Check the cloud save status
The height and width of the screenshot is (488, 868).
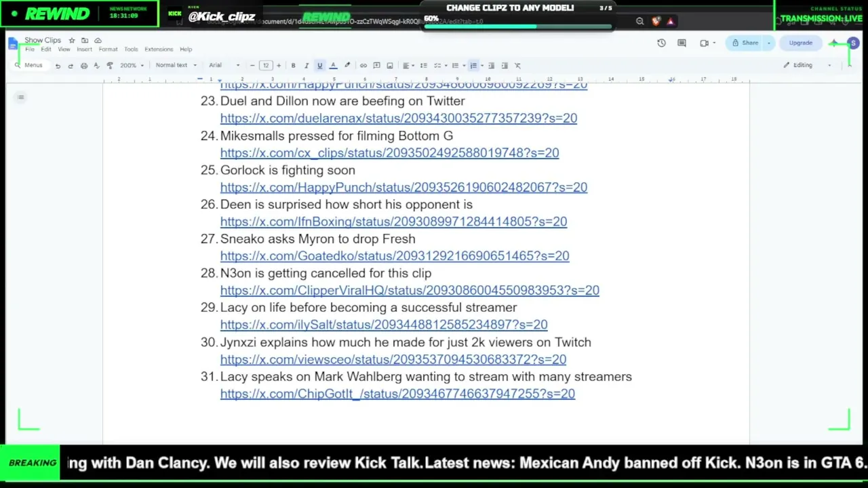click(98, 41)
